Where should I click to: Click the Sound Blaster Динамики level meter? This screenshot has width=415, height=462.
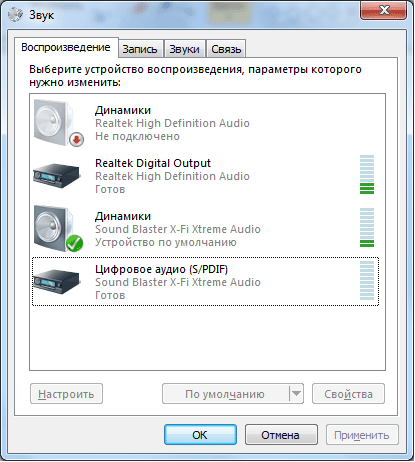367,228
